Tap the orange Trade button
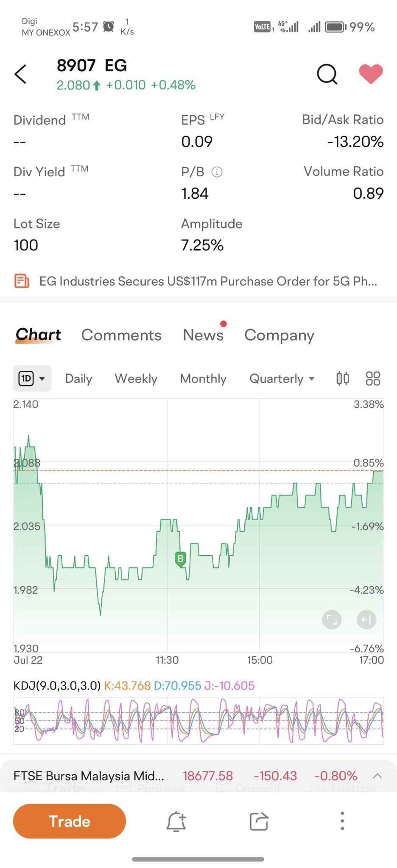Image resolution: width=397 pixels, height=868 pixels. pos(70,821)
